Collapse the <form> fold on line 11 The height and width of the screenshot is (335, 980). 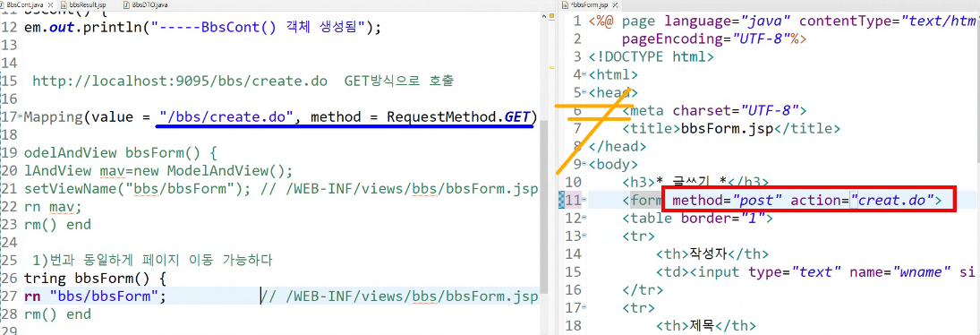point(584,201)
